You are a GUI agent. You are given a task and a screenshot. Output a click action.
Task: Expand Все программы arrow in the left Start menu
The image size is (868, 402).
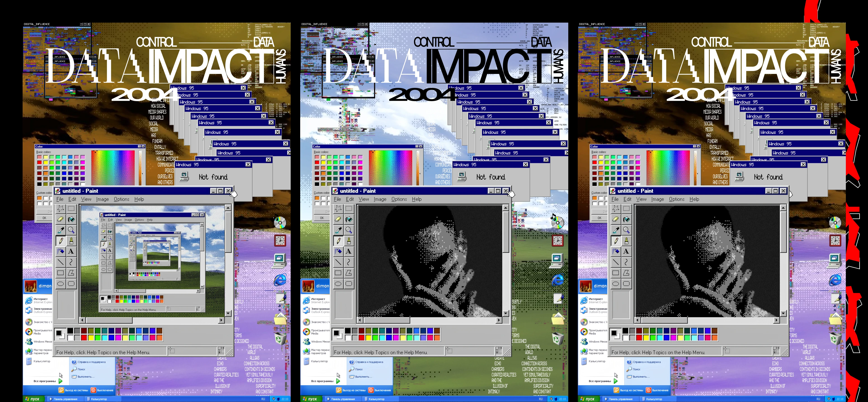(x=61, y=381)
